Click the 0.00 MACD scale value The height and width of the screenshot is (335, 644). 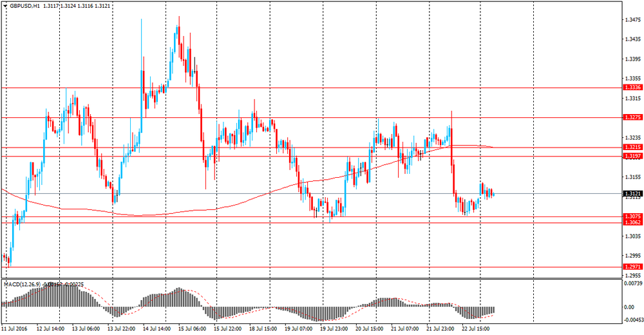(x=629, y=307)
